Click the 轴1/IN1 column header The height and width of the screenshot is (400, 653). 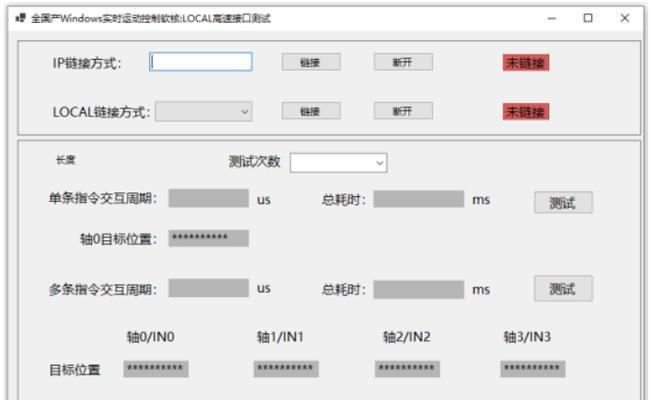pyautogui.click(x=280, y=337)
